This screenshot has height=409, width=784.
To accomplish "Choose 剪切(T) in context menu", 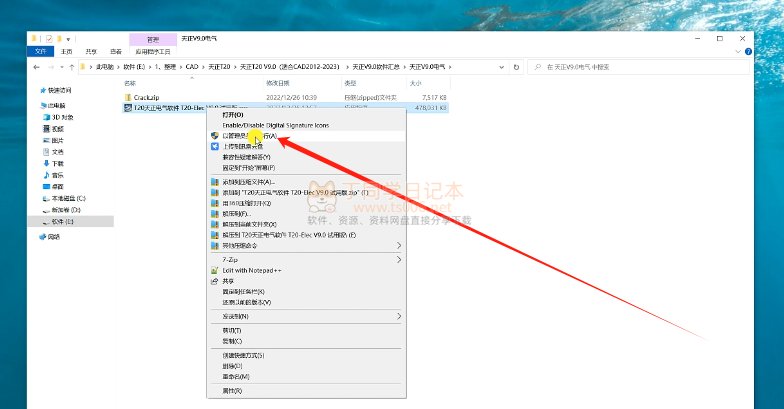I will pyautogui.click(x=232, y=330).
